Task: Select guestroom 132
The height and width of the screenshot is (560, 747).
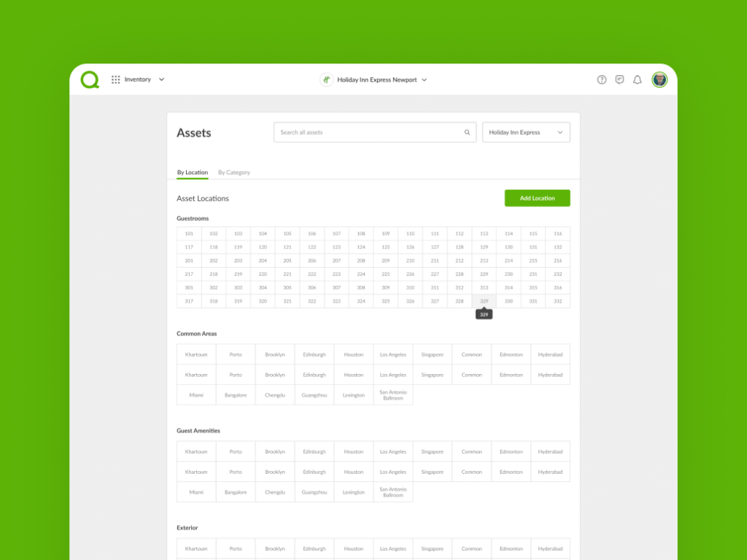Action: click(x=558, y=247)
